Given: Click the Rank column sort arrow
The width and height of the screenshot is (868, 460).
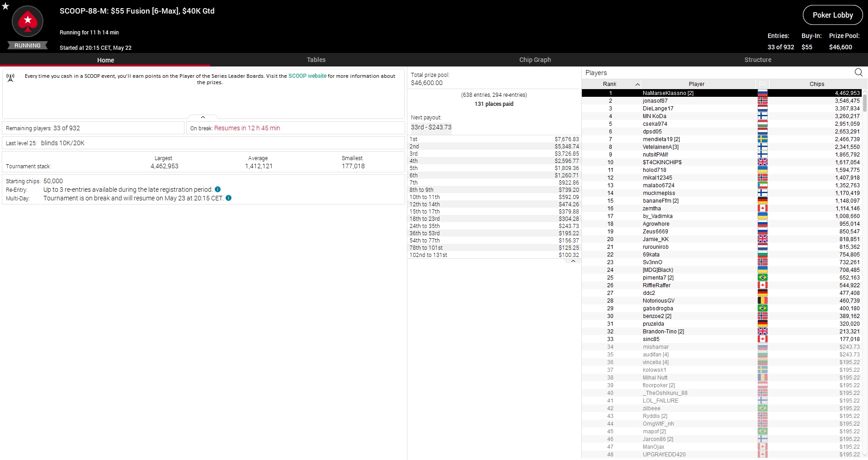Looking at the screenshot, I should (637, 85).
